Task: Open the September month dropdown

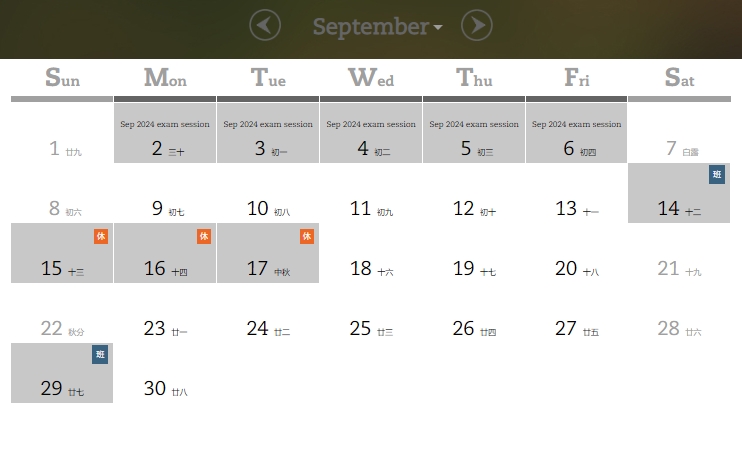Action: coord(377,27)
